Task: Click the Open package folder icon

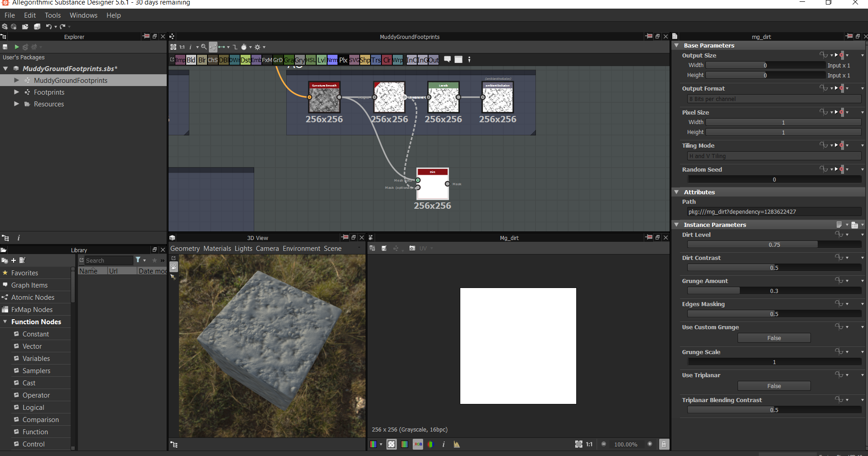Action: click(x=25, y=27)
